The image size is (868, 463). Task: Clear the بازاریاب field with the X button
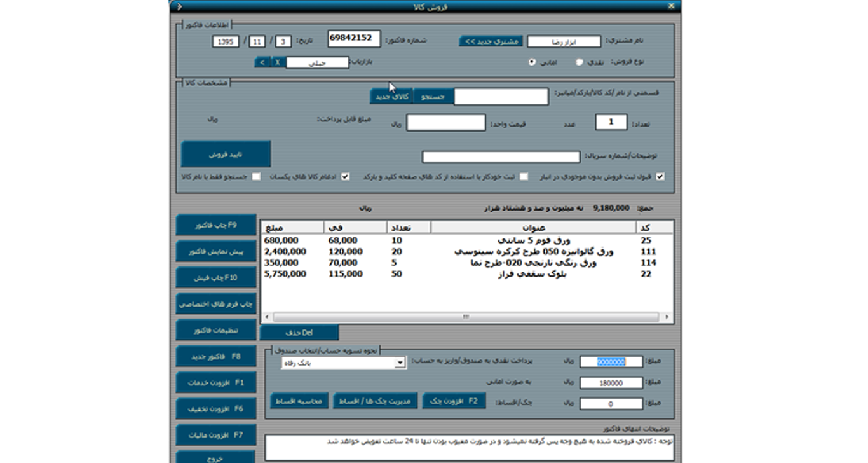point(276,62)
